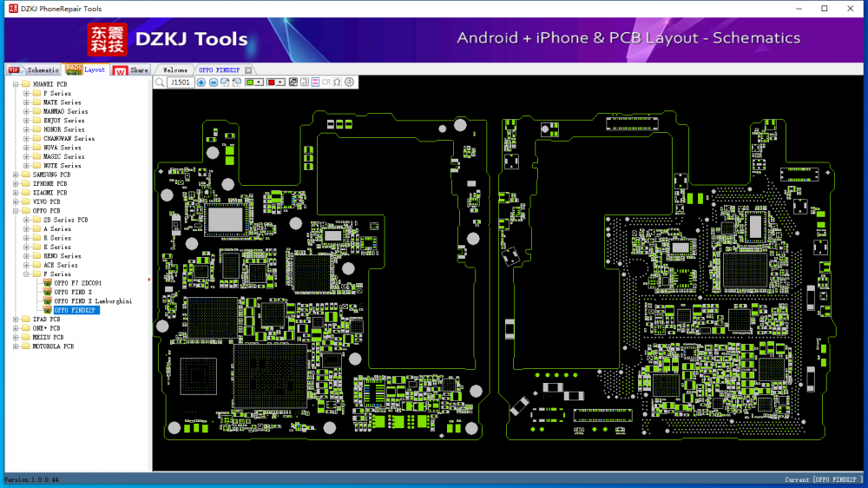The height and width of the screenshot is (488, 868).
Task: Select the 2D Series PCB folder
Action: (x=65, y=220)
